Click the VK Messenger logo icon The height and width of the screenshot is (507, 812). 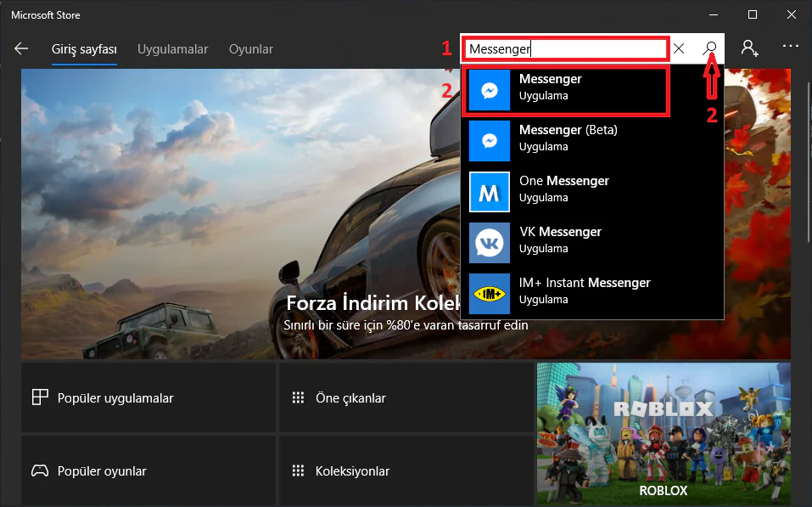pyautogui.click(x=490, y=243)
